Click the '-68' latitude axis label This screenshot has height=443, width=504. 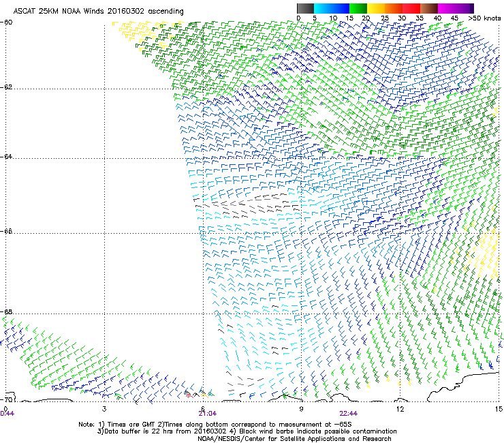pyautogui.click(x=6, y=311)
